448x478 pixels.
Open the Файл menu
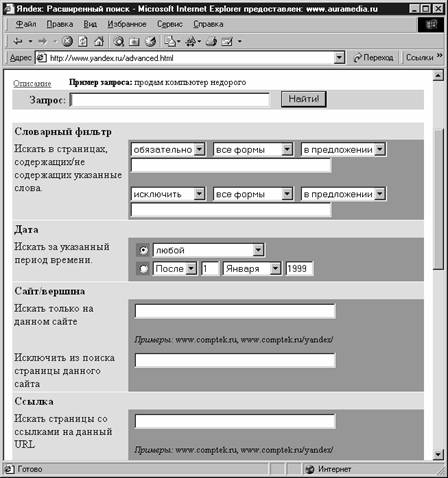tap(26, 24)
